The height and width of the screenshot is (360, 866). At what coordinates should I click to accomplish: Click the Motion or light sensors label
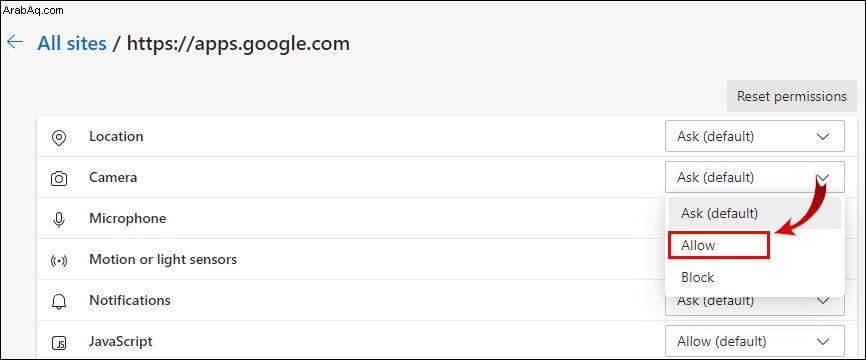click(163, 259)
